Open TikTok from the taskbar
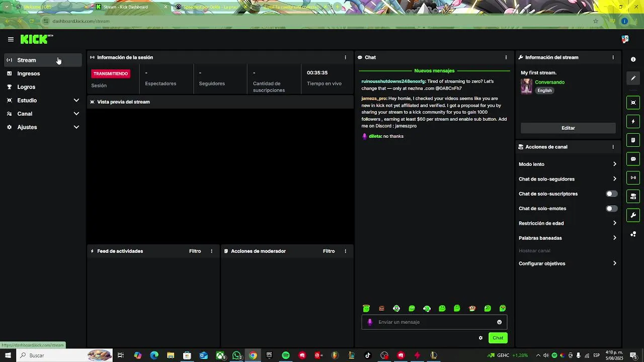 (368, 355)
